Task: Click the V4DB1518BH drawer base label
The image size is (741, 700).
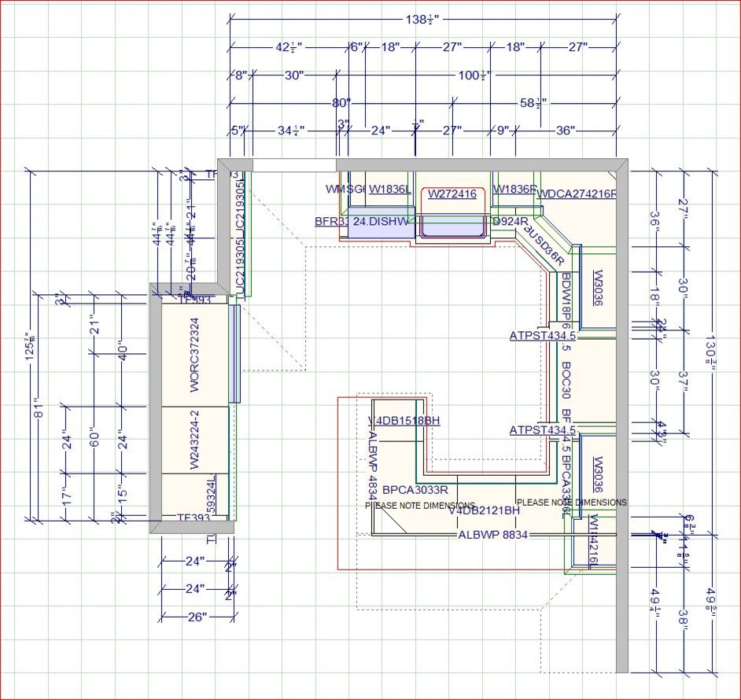Action: (x=404, y=420)
